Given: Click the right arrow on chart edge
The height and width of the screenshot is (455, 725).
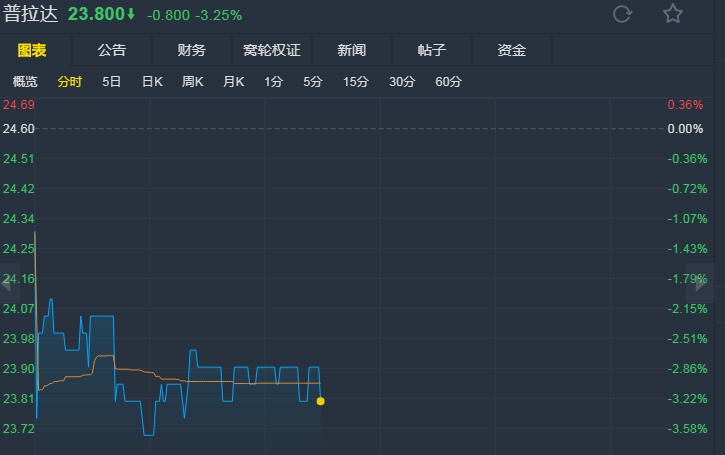Looking at the screenshot, I should tap(719, 284).
